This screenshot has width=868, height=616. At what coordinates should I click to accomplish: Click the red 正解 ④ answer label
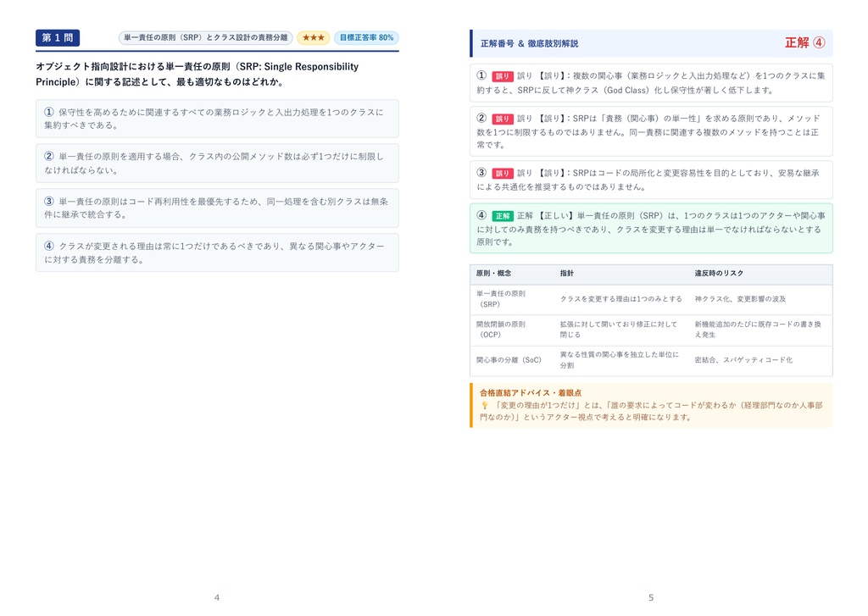point(805,42)
